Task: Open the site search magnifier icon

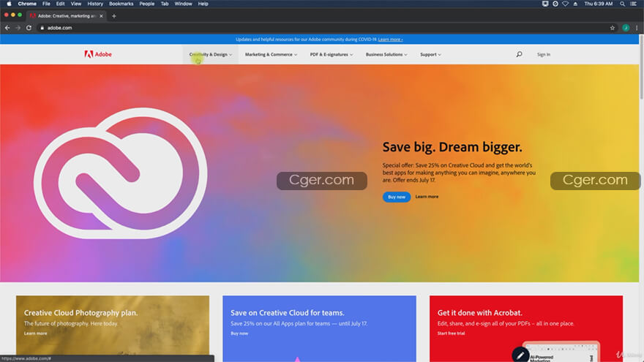Action: point(519,54)
